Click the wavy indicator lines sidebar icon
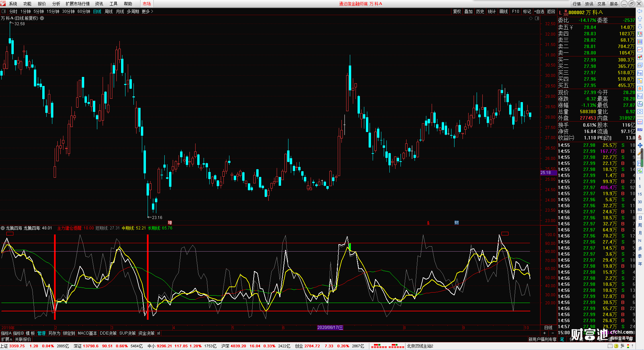This screenshot has height=350, width=644. [640, 122]
